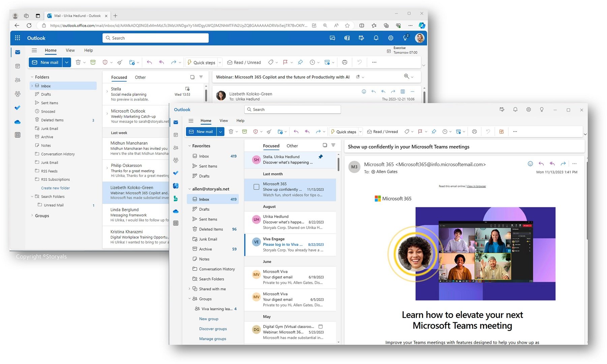
Task: Click inside the Outlook search field
Action: [x=292, y=109]
